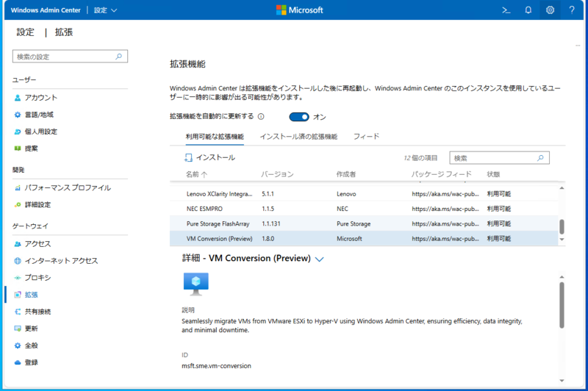Click the 詳細設定 icon in sidebar

click(18, 204)
